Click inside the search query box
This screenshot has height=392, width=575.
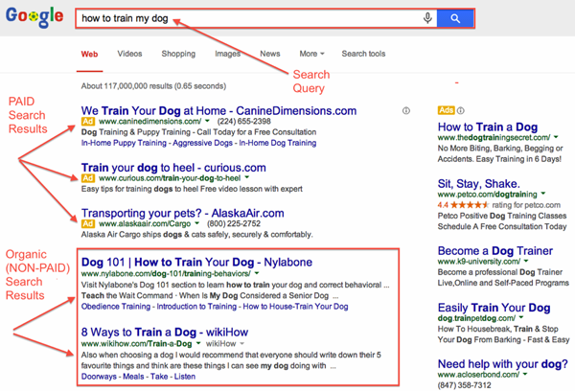click(x=240, y=18)
